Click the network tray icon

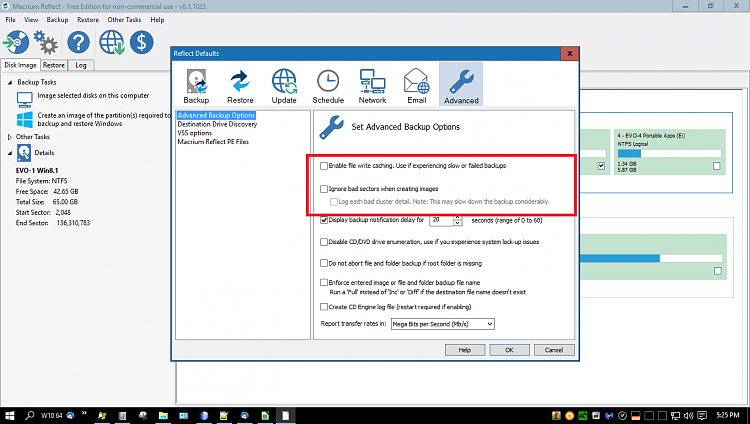tap(675, 415)
